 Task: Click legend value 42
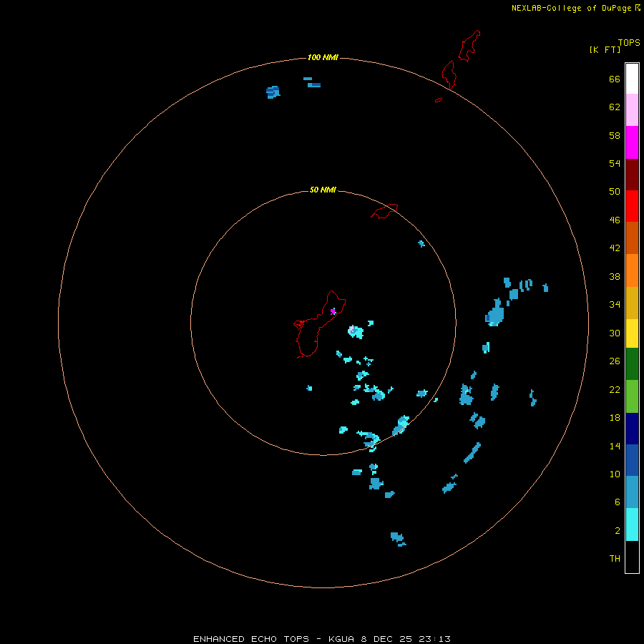(x=615, y=248)
